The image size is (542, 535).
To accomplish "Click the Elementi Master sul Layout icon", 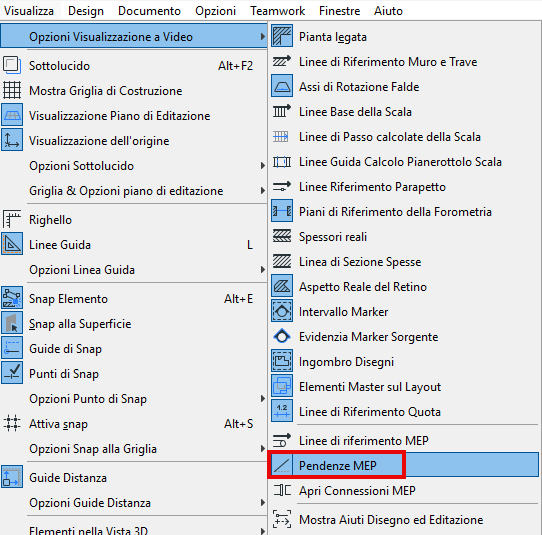I will pyautogui.click(x=282, y=386).
